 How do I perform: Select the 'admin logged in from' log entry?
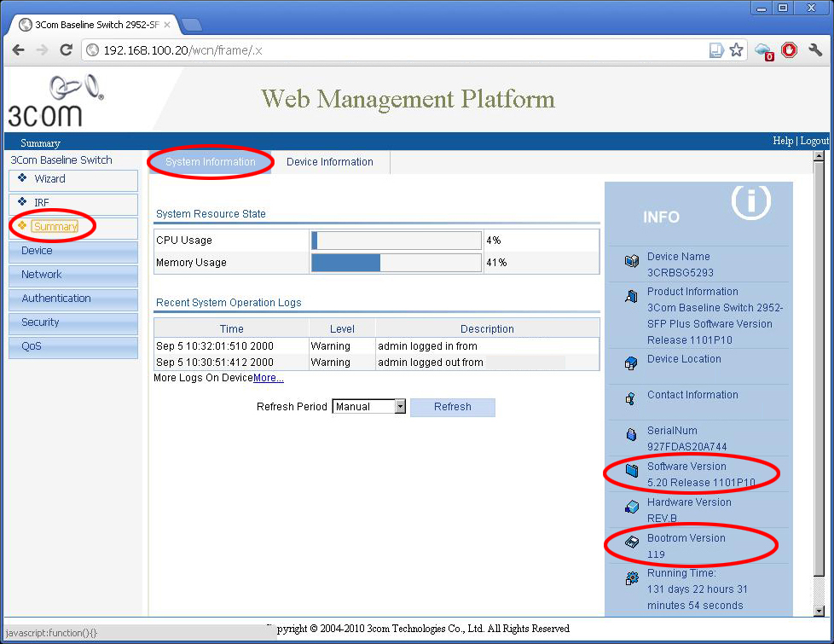[427, 346]
